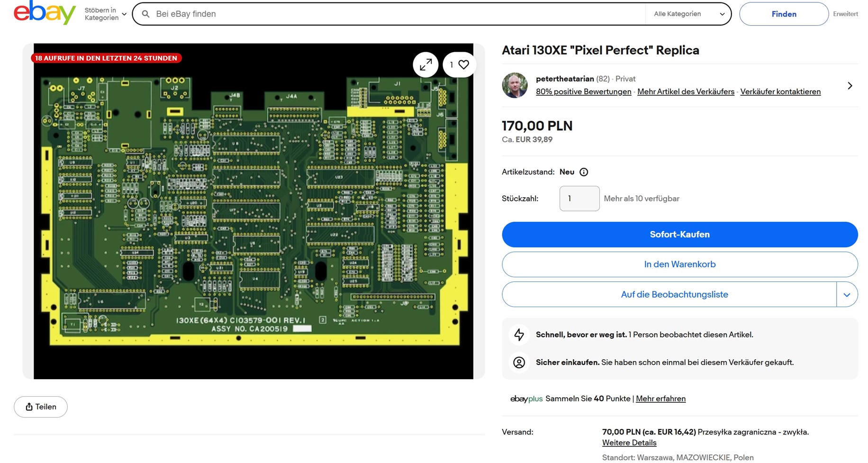
Task: Click the share icon on the Teilen button
Action: [28, 407]
